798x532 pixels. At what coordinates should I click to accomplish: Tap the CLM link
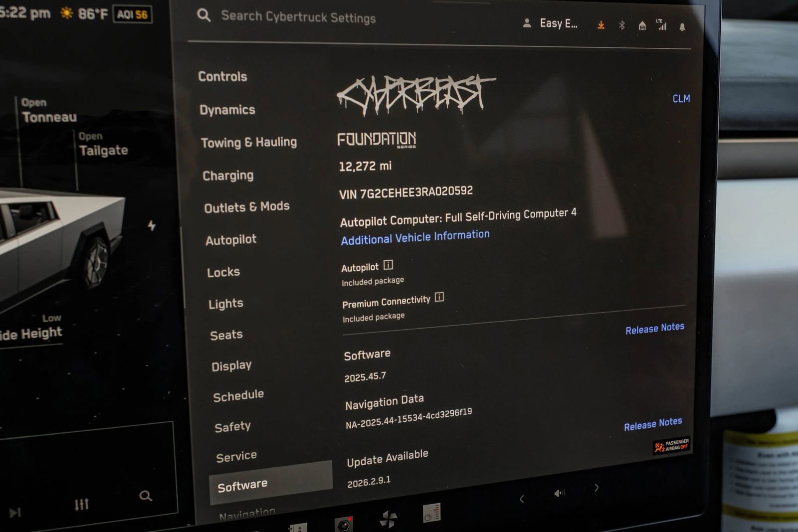point(681,99)
